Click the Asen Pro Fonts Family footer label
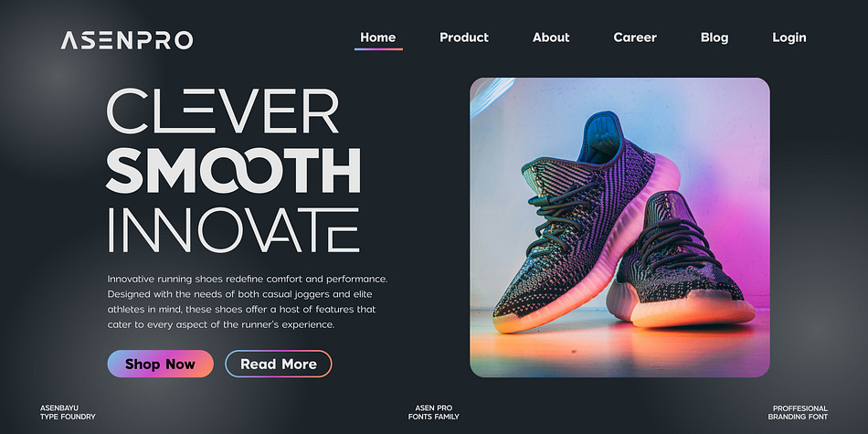 (x=433, y=412)
